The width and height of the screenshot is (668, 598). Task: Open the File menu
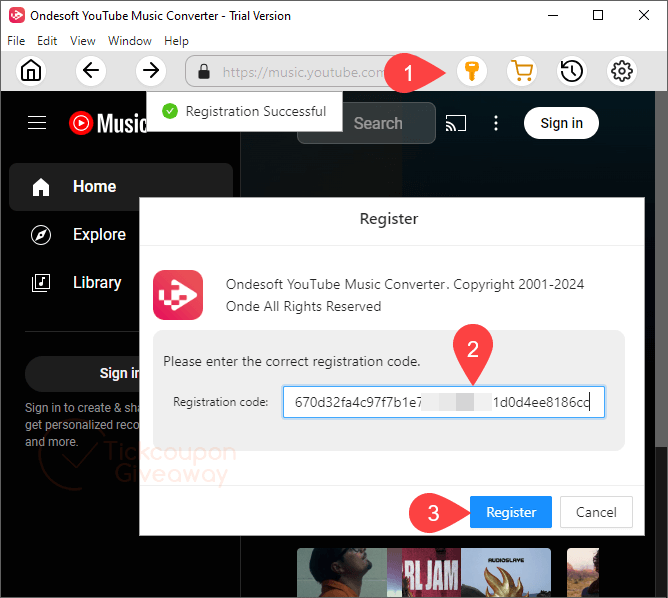pos(16,41)
